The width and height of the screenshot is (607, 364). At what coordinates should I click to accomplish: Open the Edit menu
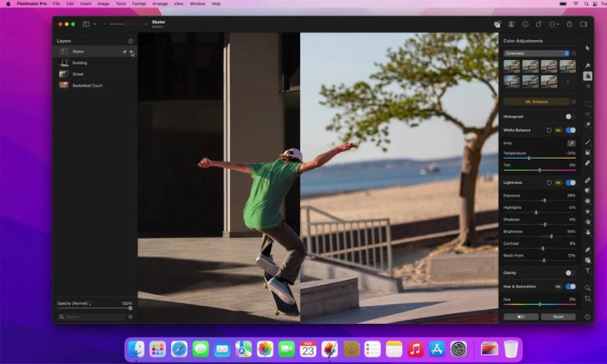(x=70, y=3)
